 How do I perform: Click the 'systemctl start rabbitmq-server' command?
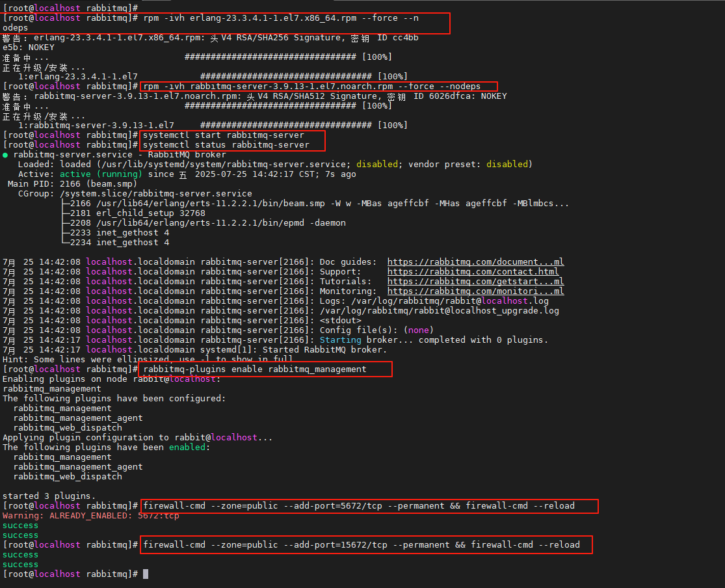224,135
